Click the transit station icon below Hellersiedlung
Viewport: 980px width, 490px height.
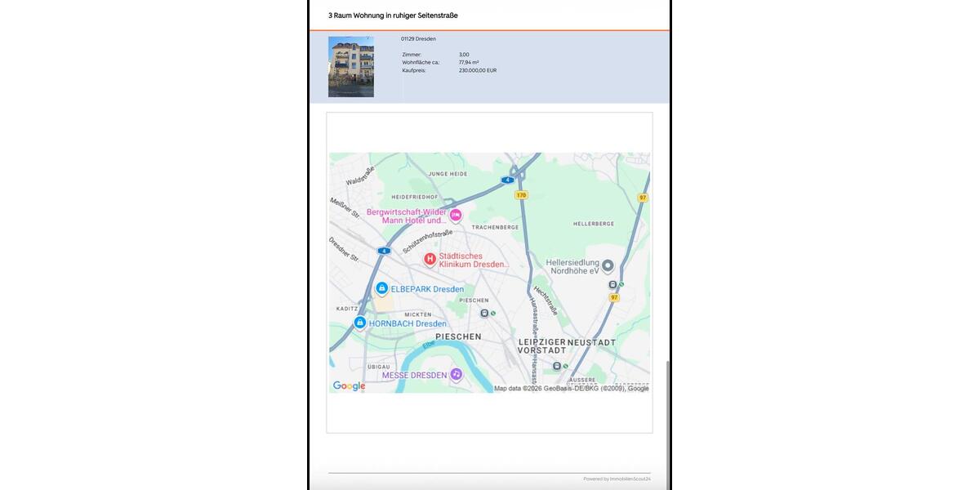click(612, 284)
